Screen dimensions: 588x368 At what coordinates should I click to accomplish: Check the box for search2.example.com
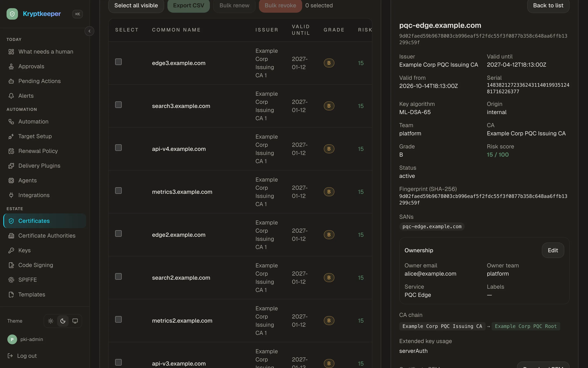point(118,276)
